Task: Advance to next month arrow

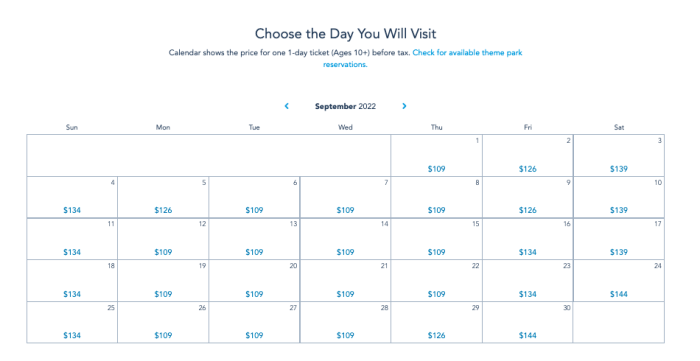Action: tap(404, 106)
